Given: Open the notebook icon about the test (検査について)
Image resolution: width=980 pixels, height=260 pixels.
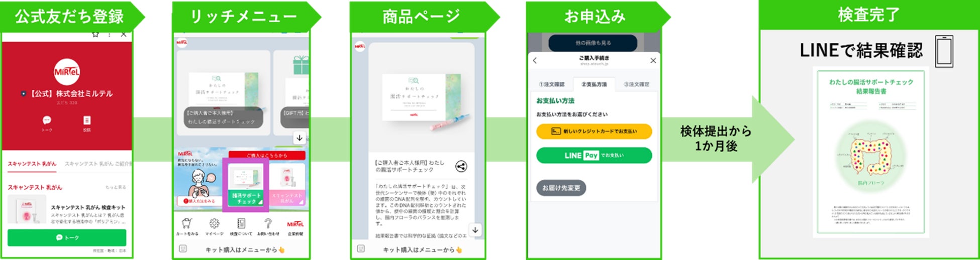Looking at the screenshot, I should pyautogui.click(x=241, y=224).
